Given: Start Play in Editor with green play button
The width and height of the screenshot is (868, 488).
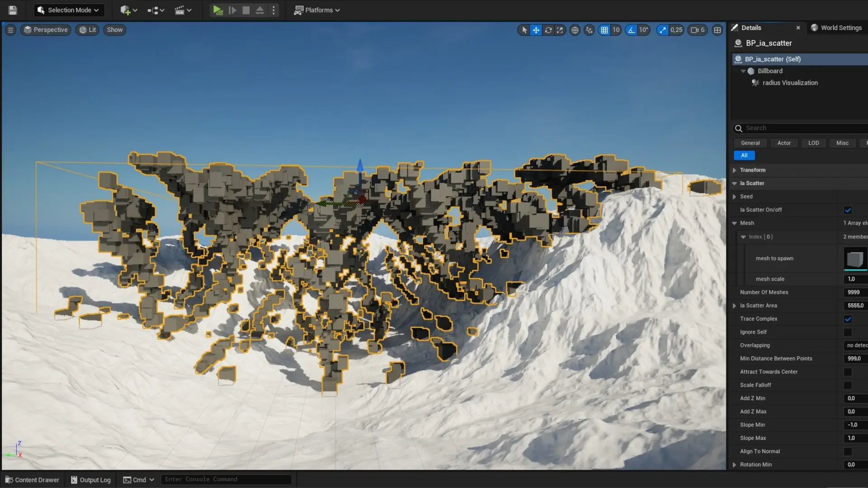Looking at the screenshot, I should pyautogui.click(x=217, y=10).
